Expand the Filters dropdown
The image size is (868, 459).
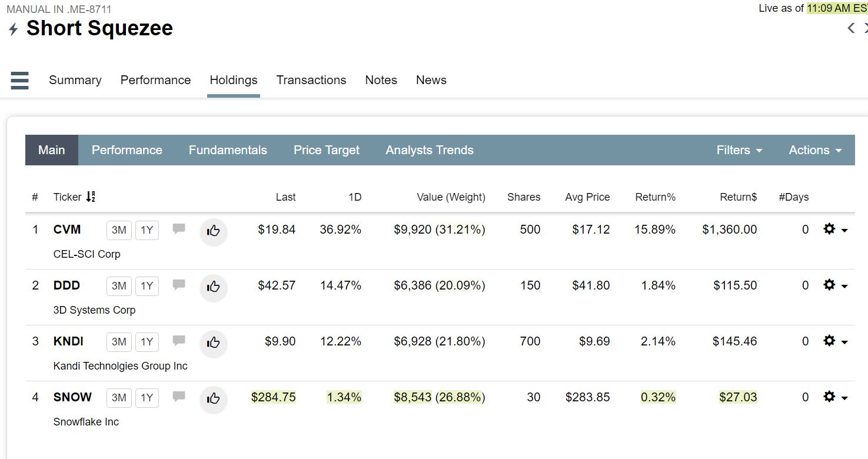tap(739, 150)
